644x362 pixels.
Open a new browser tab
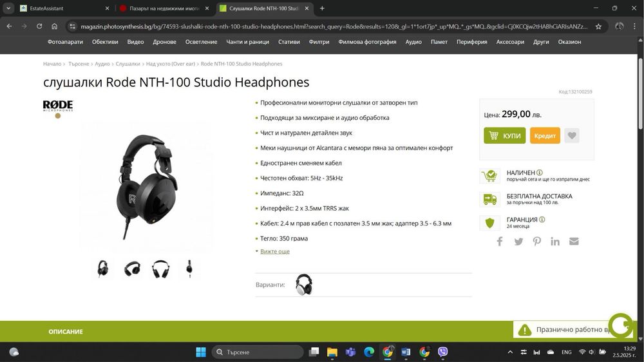click(x=322, y=8)
